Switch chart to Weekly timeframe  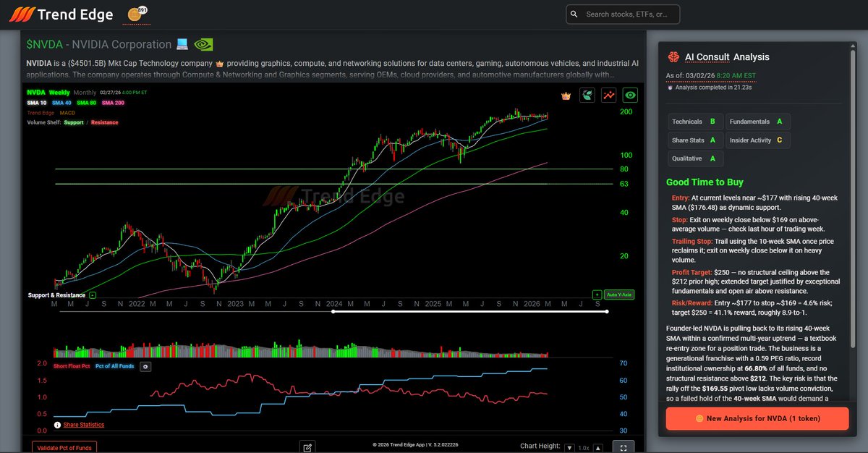click(59, 93)
